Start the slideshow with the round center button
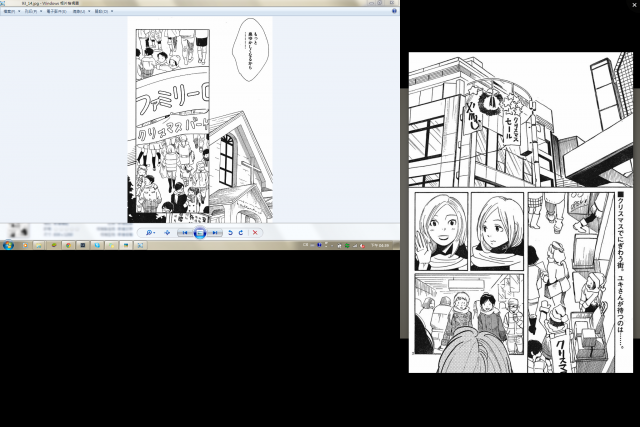This screenshot has height=427, width=640. [200, 233]
